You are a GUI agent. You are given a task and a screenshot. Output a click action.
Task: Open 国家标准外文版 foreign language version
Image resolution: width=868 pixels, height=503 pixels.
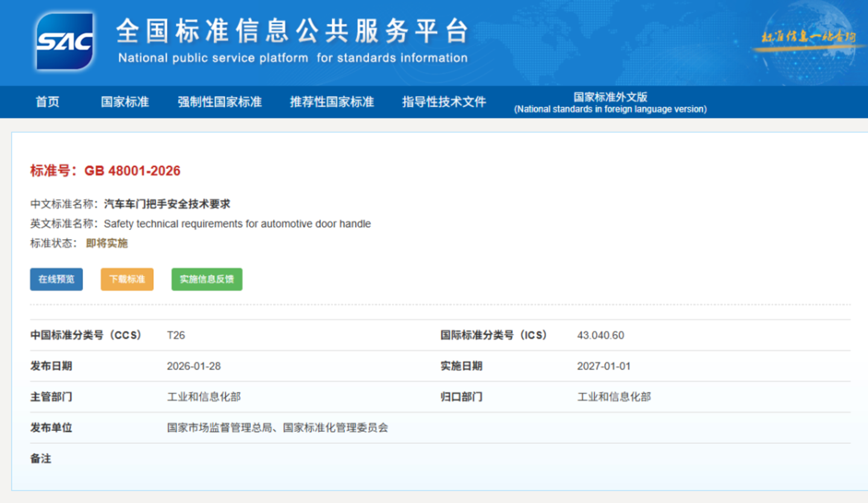[610, 103]
